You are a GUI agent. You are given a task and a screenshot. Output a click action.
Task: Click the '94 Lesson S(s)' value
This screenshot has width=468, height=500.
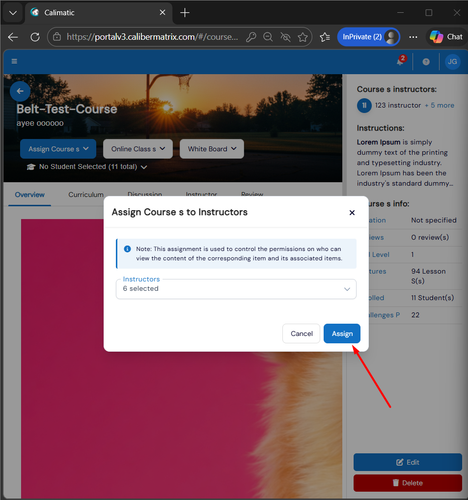[x=428, y=276]
